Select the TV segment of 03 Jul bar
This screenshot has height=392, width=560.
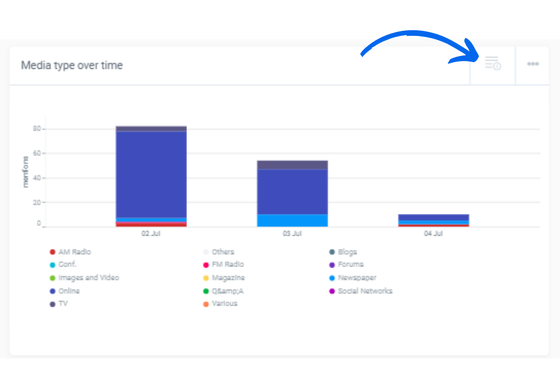point(292,165)
